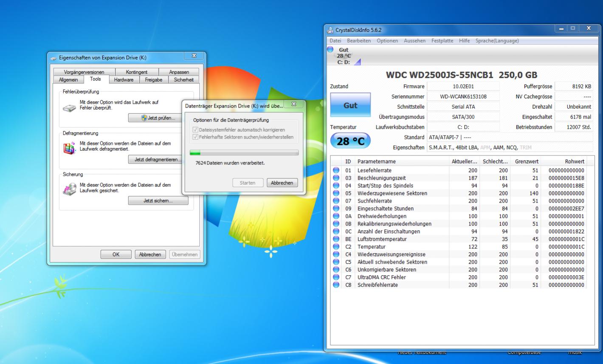Viewport: 603px width, 364px height.
Task: Click the green disk check progress bar
Action: coord(244,152)
